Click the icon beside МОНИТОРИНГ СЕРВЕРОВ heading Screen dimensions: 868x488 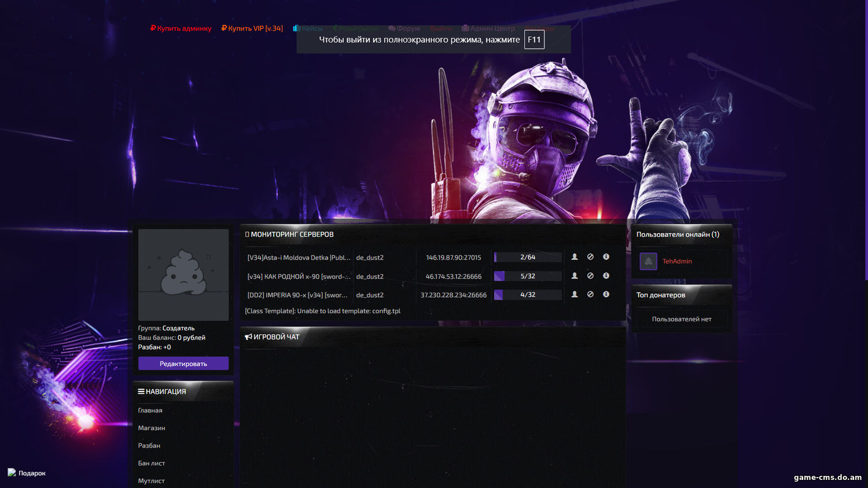(247, 234)
